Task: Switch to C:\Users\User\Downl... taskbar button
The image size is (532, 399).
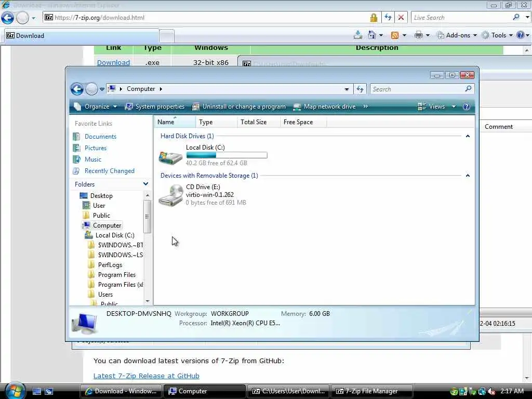Action: [x=289, y=391]
